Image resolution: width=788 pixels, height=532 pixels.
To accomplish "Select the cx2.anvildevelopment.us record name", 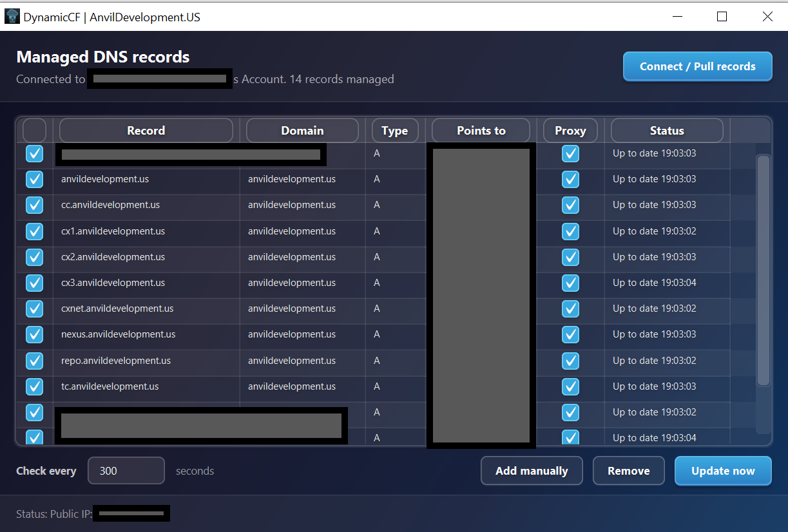I will 113,257.
